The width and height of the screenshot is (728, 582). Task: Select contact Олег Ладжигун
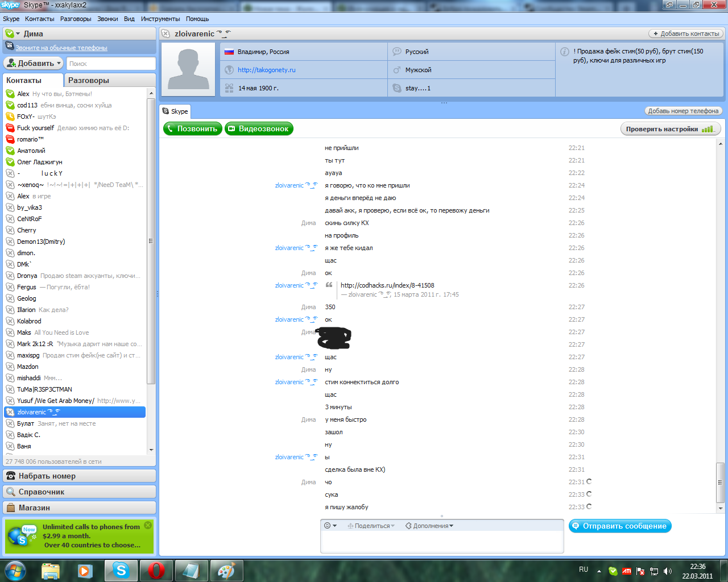pyautogui.click(x=75, y=162)
